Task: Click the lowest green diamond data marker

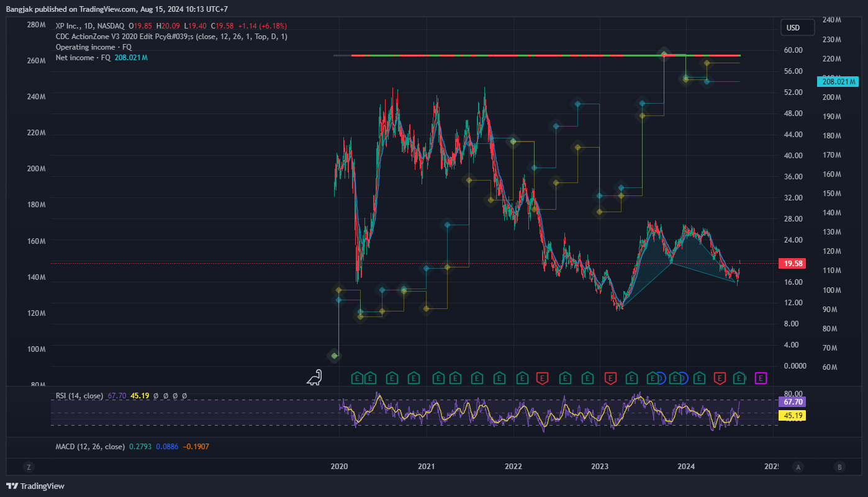Action: 334,356
